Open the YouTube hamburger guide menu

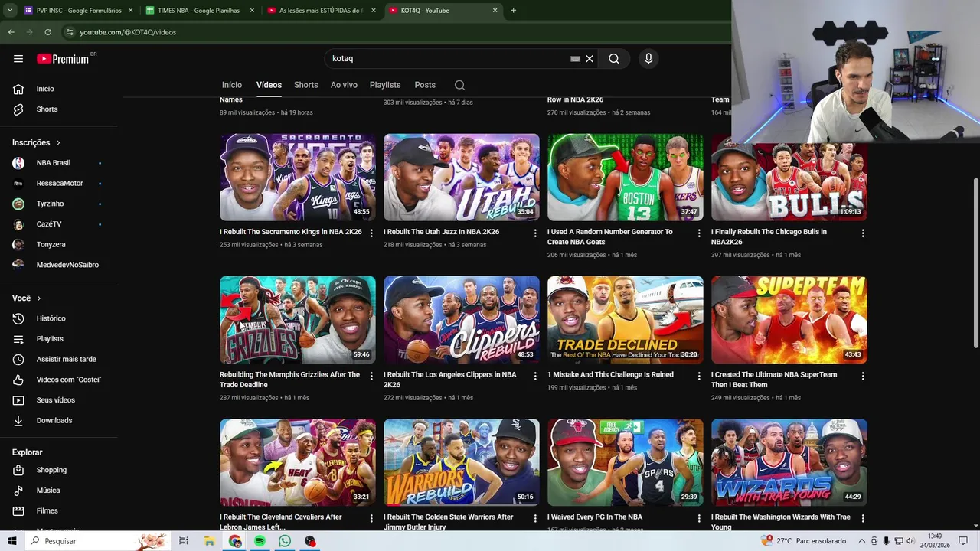(x=18, y=58)
